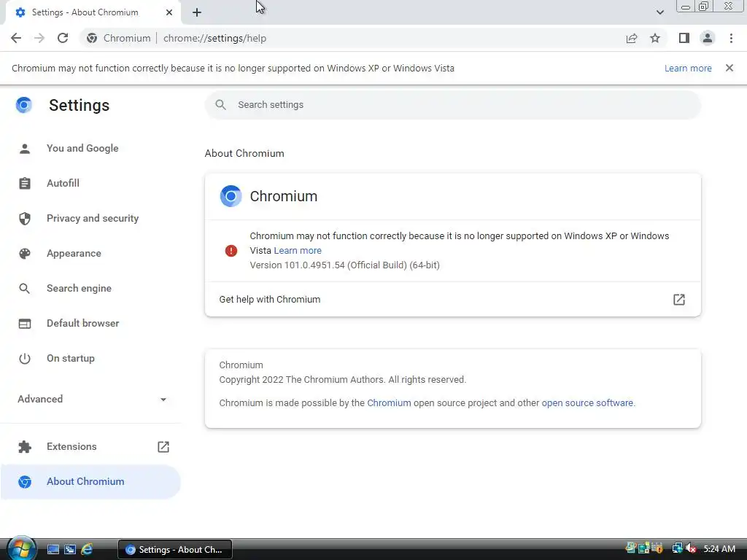Select About Chromium in sidebar

tap(90, 482)
